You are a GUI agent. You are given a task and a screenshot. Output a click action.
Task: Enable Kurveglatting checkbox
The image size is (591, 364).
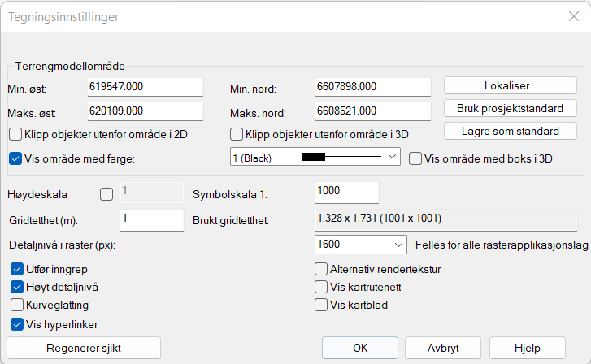pyautogui.click(x=17, y=305)
